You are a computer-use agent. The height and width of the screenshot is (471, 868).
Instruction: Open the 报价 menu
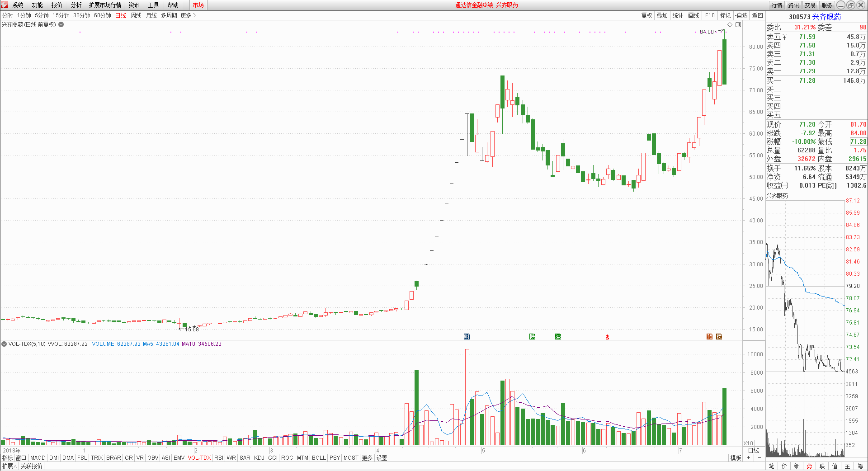[57, 5]
